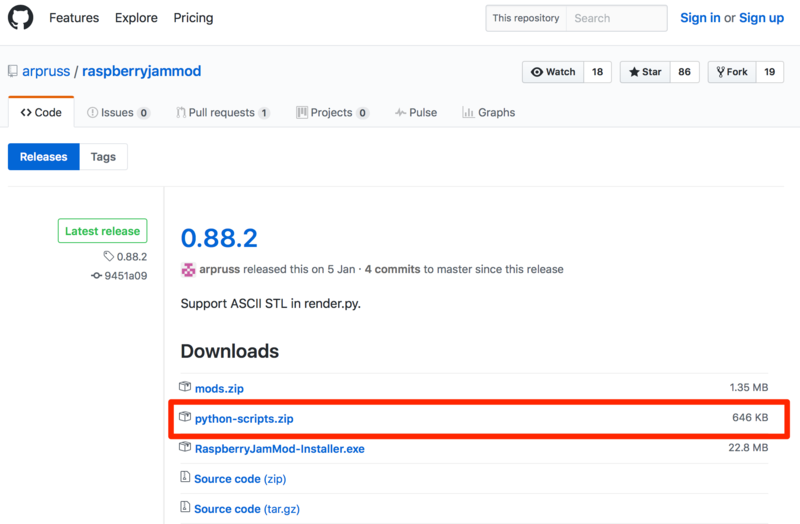Click the repository book icon beside arpruss
Screen dimensions: 800x524
click(13, 71)
